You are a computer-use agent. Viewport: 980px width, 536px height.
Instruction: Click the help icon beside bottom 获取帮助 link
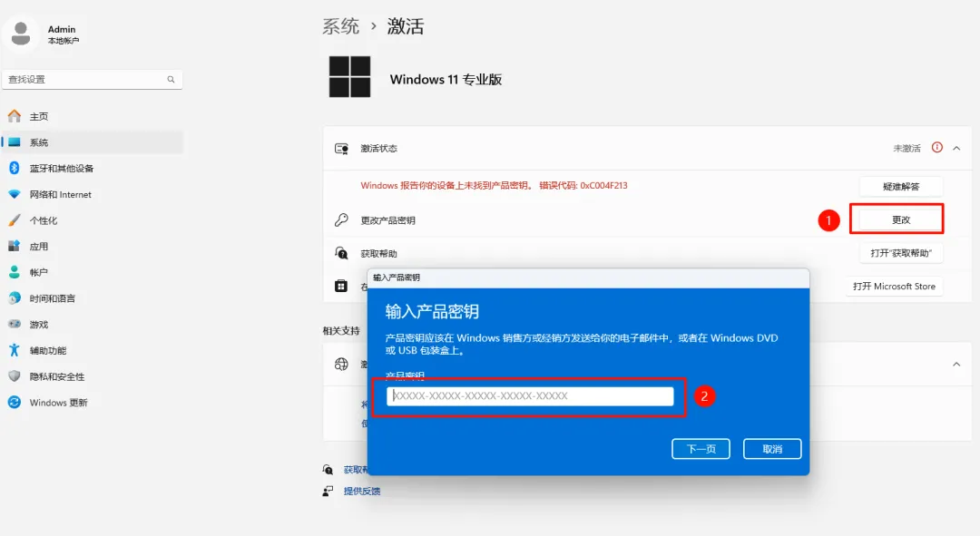coord(328,470)
